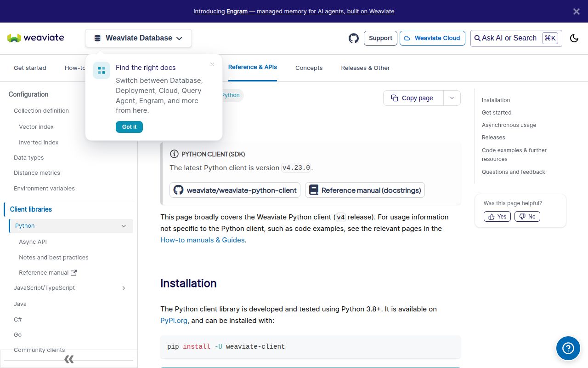Click the Got it button

(129, 127)
